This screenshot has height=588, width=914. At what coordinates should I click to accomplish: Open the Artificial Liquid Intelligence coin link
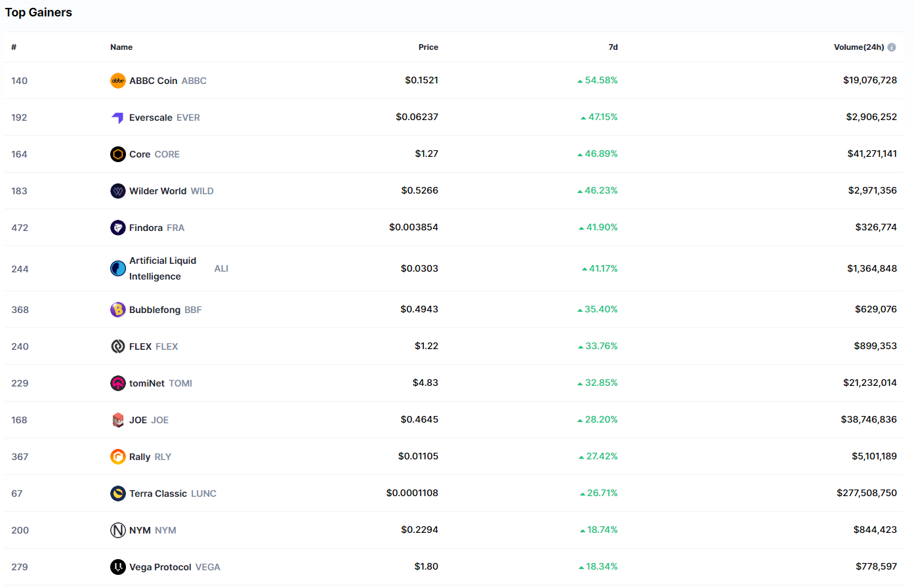tap(163, 268)
